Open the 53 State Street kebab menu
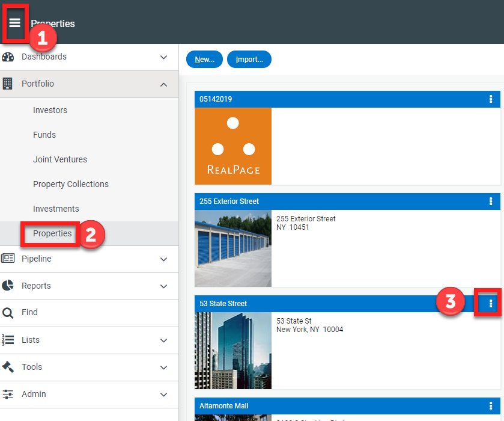Screen dimensions: 504x421 pos(491,304)
